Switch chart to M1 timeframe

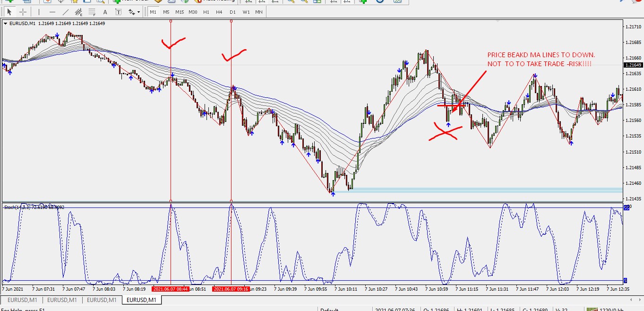tap(153, 12)
